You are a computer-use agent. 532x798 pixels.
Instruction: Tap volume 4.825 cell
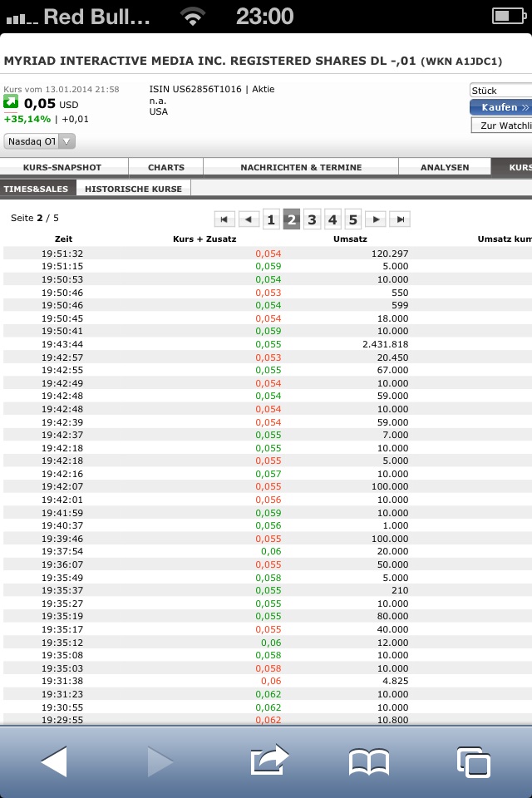coord(395,681)
